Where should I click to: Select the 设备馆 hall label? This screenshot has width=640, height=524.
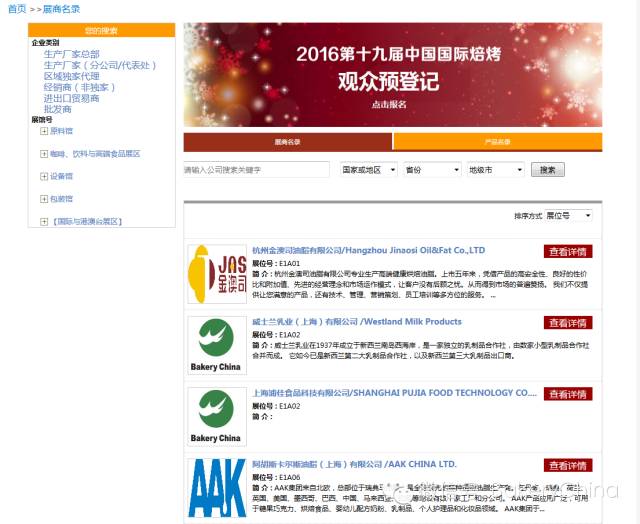(x=61, y=176)
